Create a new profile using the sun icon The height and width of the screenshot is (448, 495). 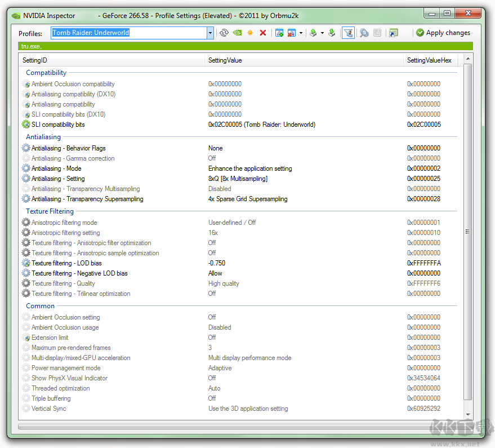point(250,33)
